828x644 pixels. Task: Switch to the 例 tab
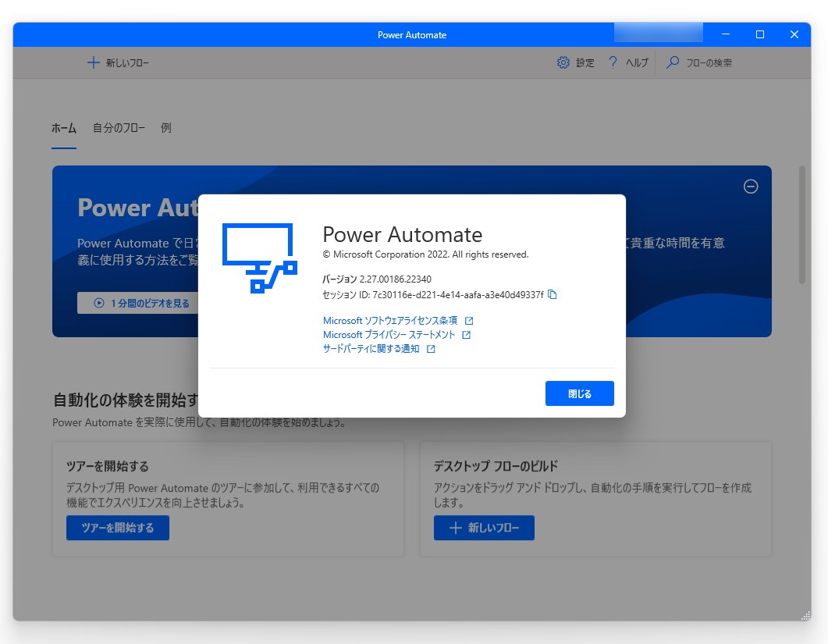[x=165, y=127]
